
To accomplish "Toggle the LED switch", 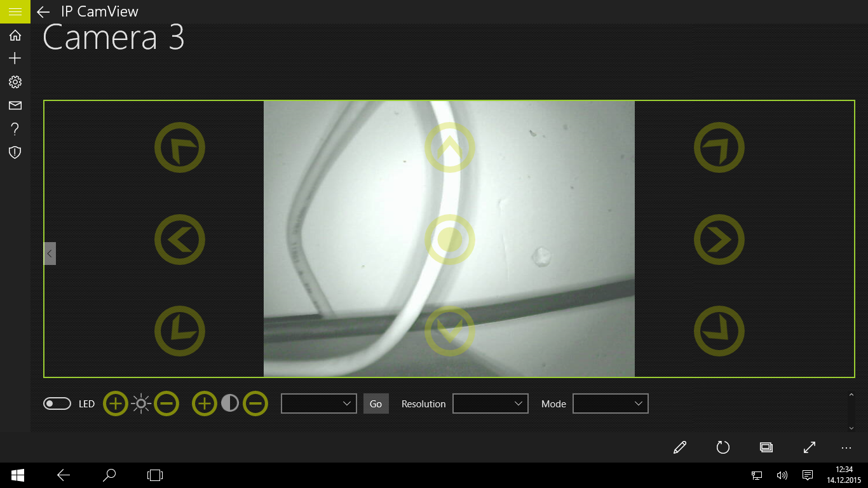I will point(57,403).
